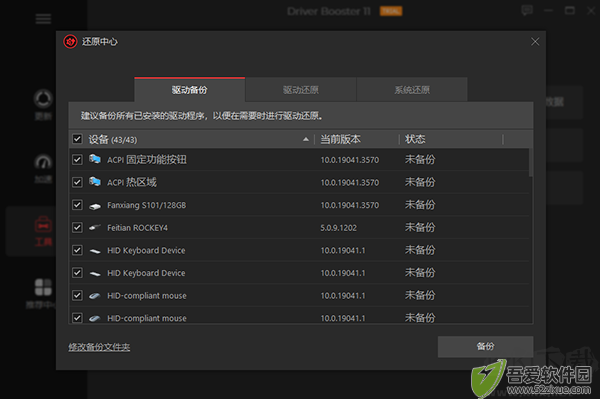Uncheck the ACPI 固定功能按钮 checkbox
Viewport: 600px width, 399px height.
click(77, 160)
